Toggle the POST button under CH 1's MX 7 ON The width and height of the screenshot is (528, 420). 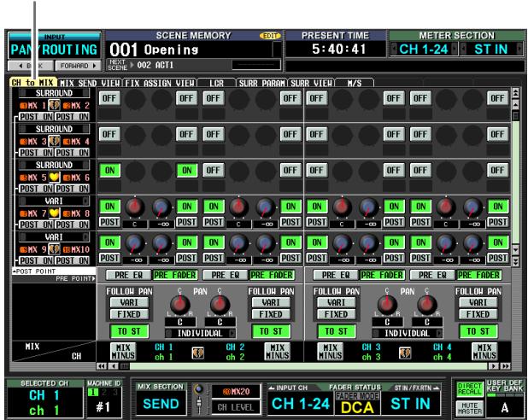point(109,222)
